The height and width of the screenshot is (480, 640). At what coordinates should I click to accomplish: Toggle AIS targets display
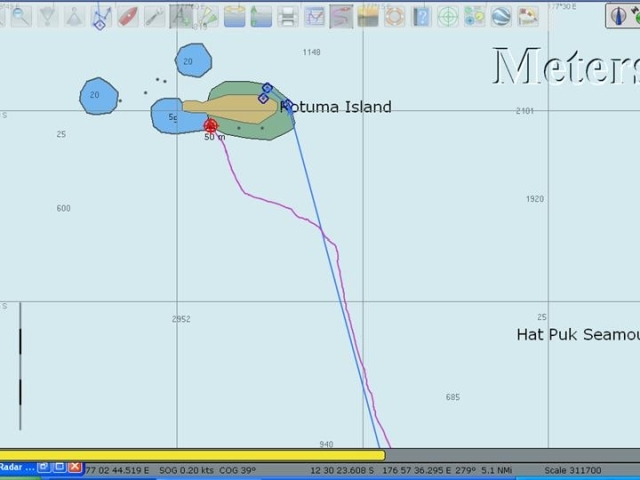(x=208, y=15)
